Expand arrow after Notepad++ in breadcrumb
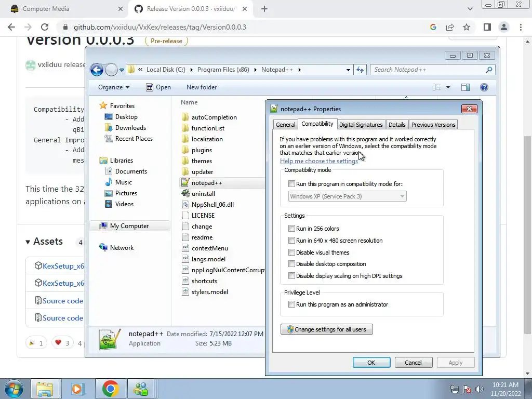This screenshot has height=399, width=532. point(299,70)
